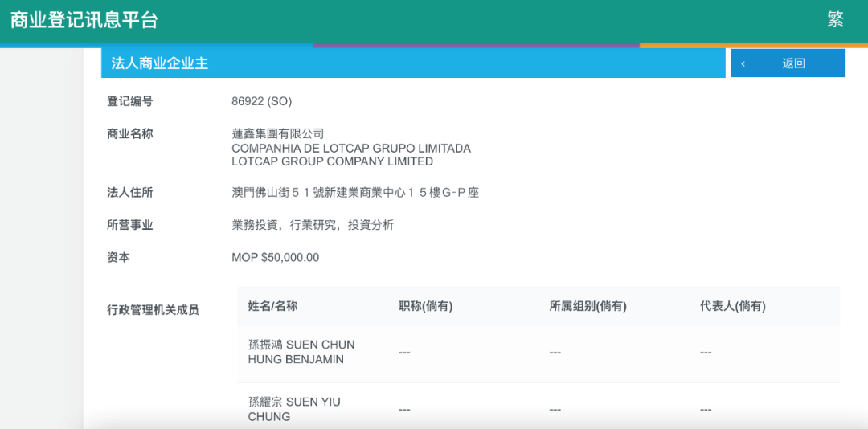Image resolution: width=868 pixels, height=429 pixels.
Task: Select Chinese company name 蓮鑫集團有限公司
Action: tap(277, 134)
